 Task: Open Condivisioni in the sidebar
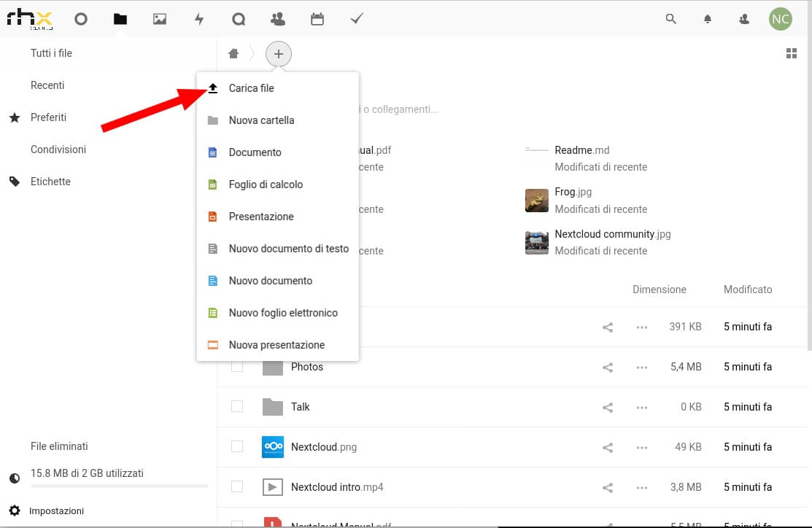tap(58, 150)
